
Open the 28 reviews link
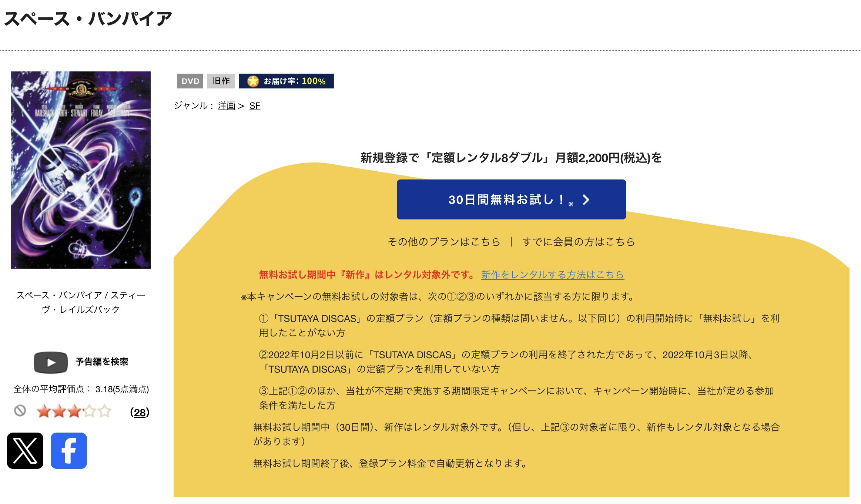point(140,412)
